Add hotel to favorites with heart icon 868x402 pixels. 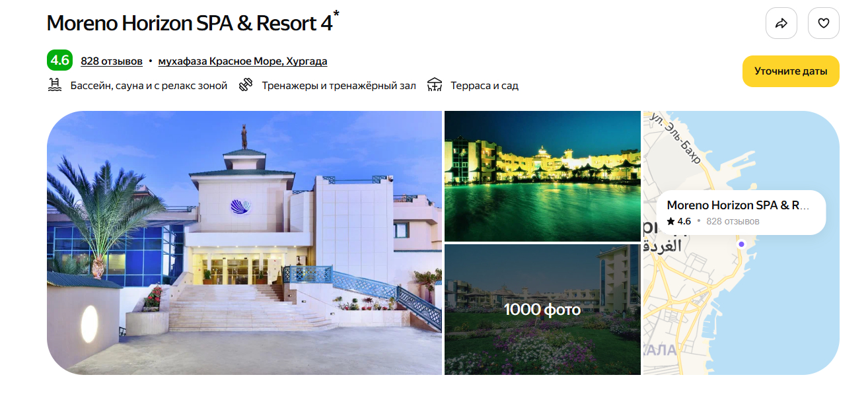click(824, 23)
